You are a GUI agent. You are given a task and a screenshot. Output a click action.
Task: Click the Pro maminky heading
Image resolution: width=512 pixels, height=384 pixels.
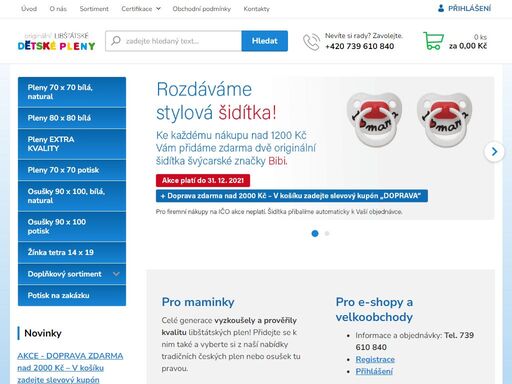pyautogui.click(x=198, y=302)
